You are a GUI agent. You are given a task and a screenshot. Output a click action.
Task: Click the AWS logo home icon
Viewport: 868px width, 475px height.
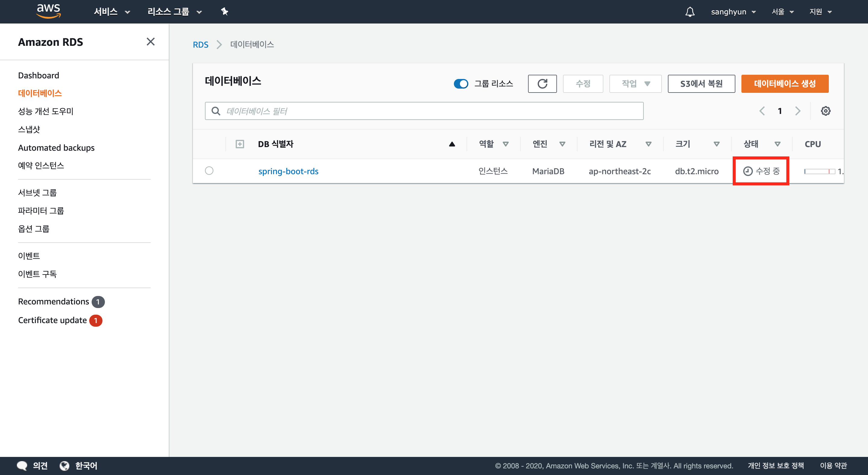click(x=49, y=11)
